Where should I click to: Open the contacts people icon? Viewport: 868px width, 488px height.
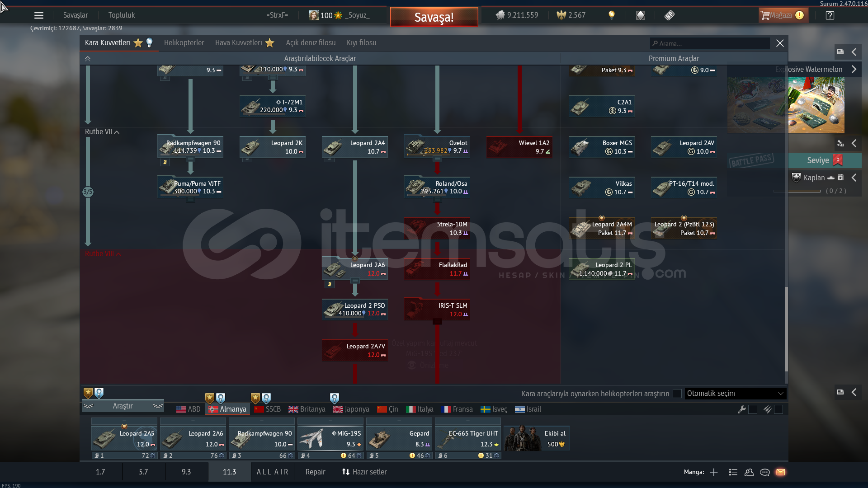pyautogui.click(x=749, y=472)
